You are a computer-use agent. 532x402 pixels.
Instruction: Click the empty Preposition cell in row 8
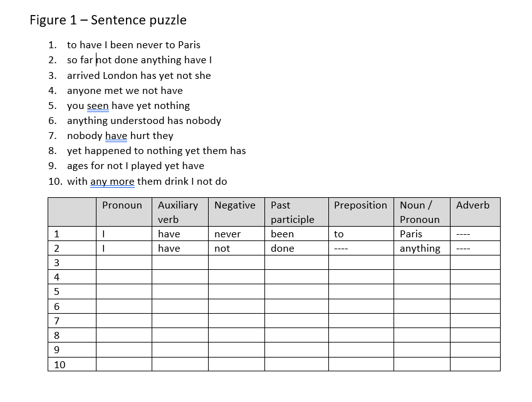coord(360,336)
